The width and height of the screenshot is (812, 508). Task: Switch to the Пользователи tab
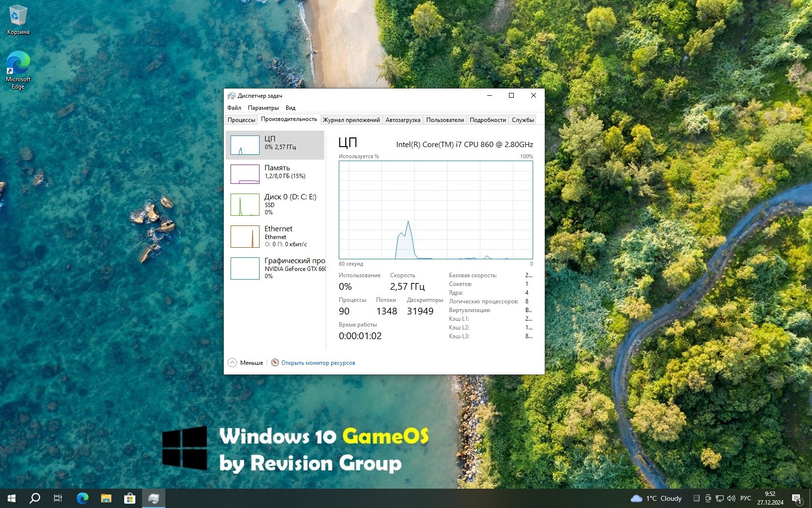click(445, 120)
